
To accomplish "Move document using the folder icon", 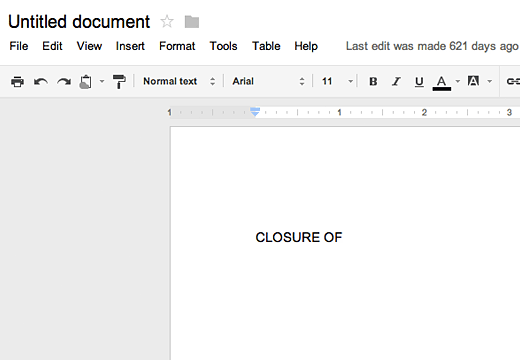I will pyautogui.click(x=192, y=22).
